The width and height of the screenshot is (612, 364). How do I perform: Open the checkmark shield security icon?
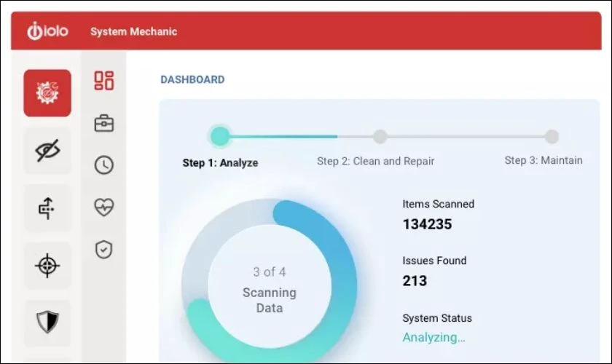(103, 250)
